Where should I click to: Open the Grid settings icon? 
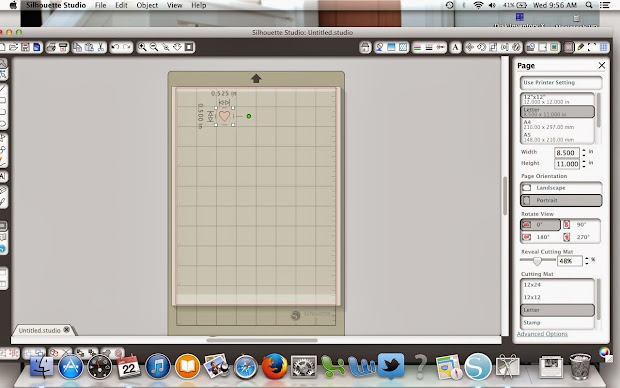click(603, 48)
